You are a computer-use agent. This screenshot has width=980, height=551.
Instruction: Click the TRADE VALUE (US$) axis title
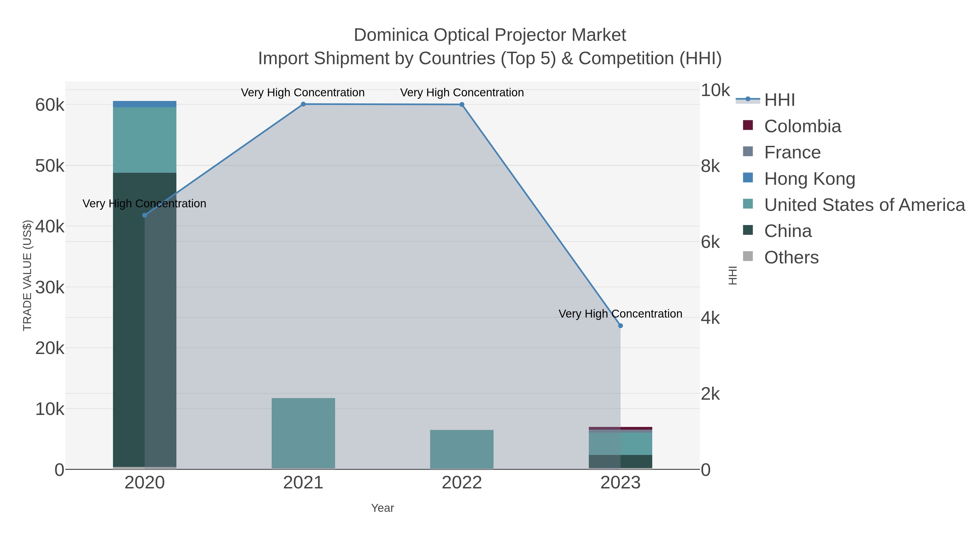click(27, 275)
